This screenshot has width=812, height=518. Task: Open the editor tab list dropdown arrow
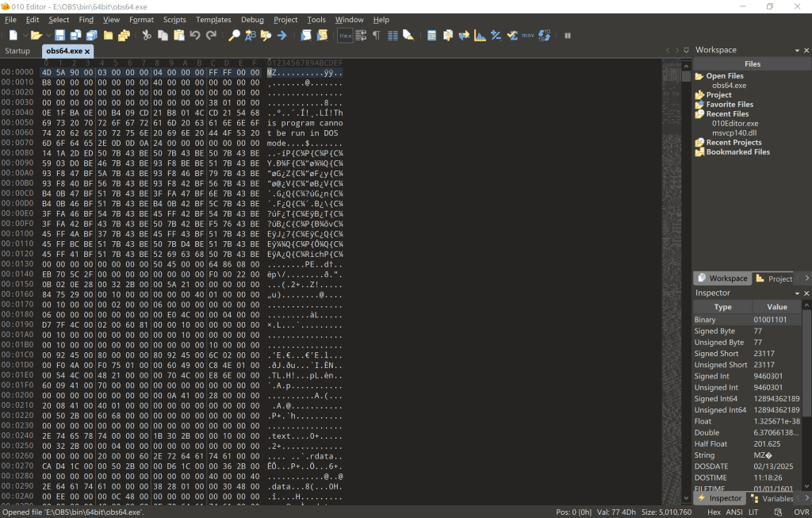686,50
